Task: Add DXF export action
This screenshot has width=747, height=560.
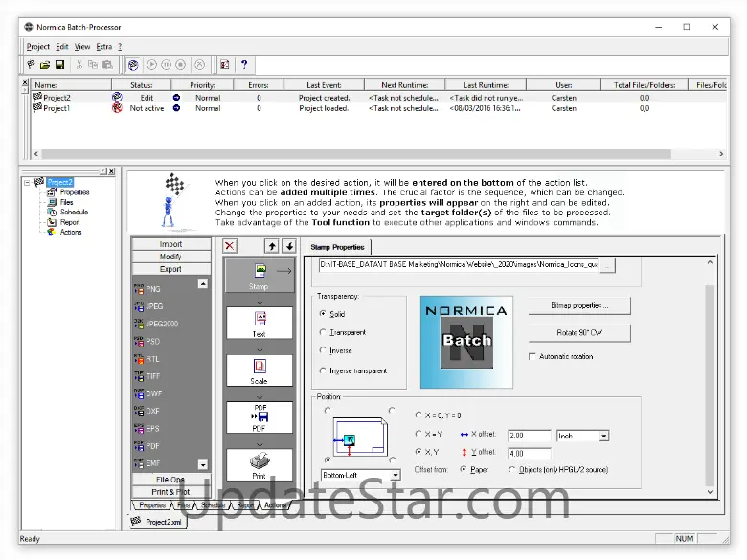Action: [147, 411]
